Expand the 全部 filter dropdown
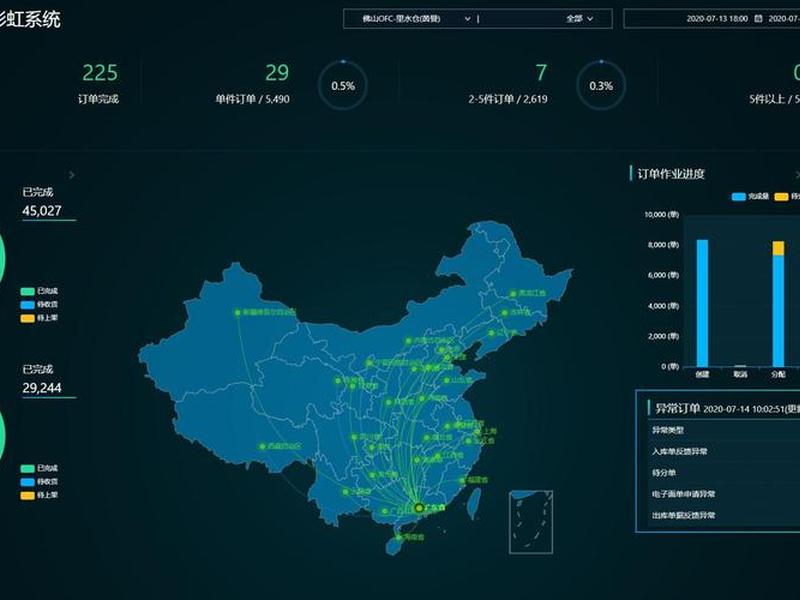 click(580, 19)
